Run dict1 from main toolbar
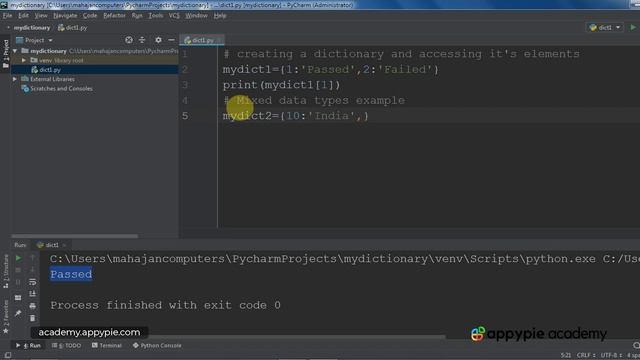 pos(633,27)
